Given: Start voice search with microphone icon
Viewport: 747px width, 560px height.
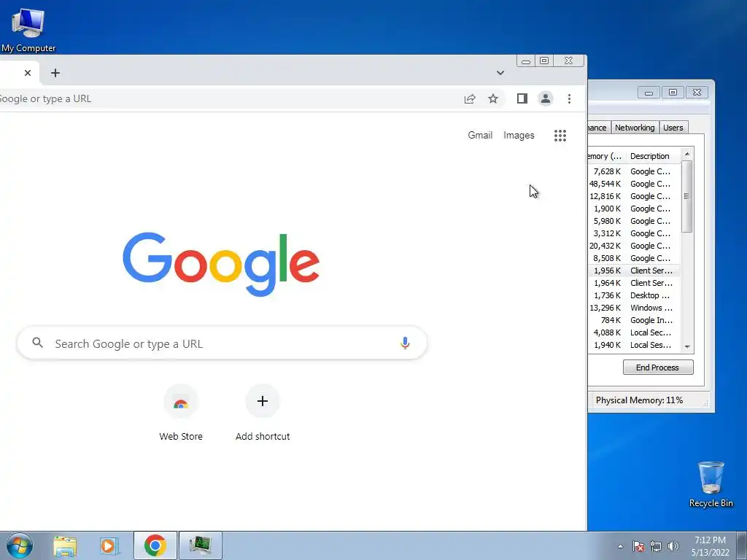Looking at the screenshot, I should 405,343.
